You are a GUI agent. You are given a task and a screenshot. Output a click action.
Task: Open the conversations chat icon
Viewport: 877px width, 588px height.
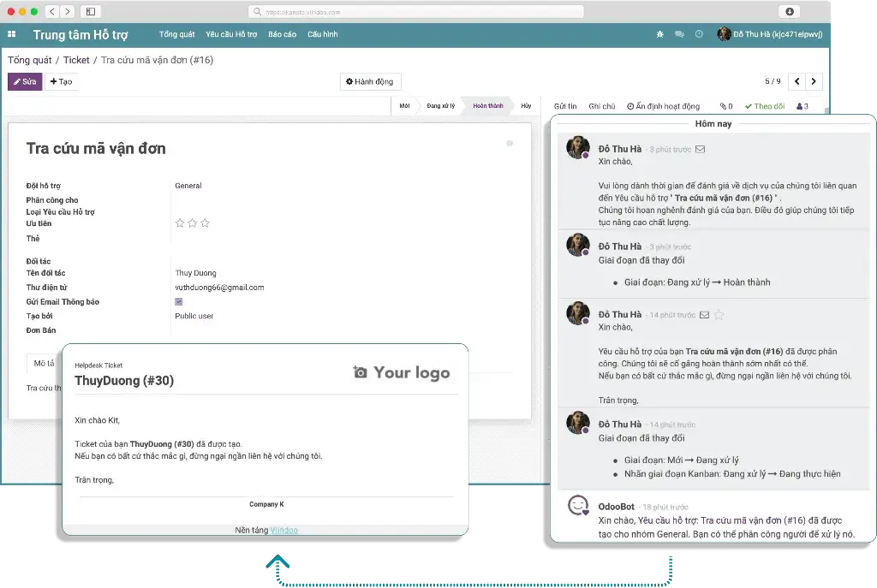click(x=679, y=34)
